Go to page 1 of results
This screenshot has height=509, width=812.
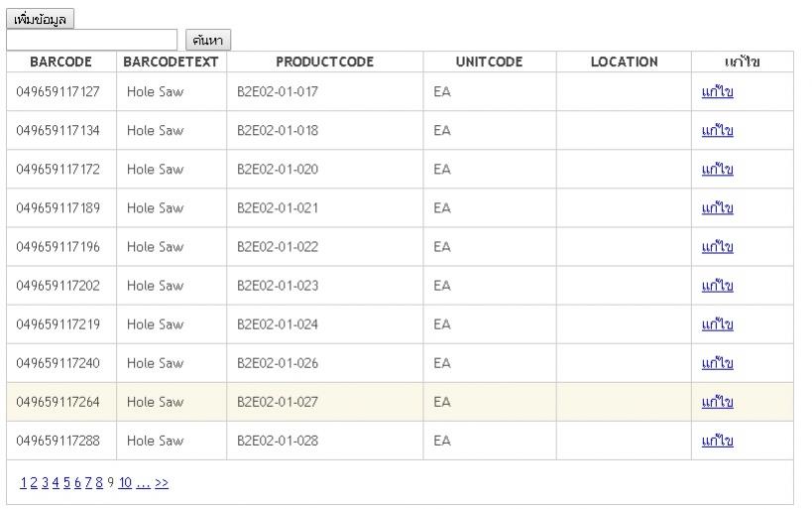[23, 483]
